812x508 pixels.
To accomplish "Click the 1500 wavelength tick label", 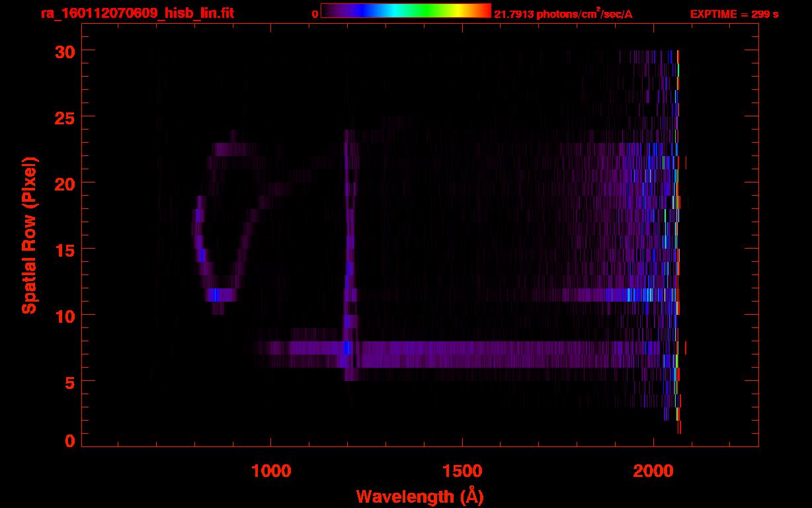I will point(462,470).
